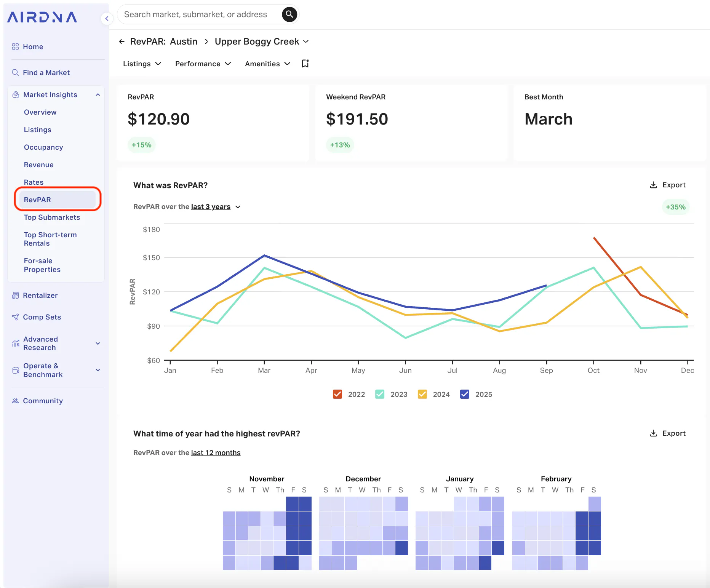Image resolution: width=710 pixels, height=588 pixels.
Task: Go to Top Submarkets
Action: (x=52, y=217)
